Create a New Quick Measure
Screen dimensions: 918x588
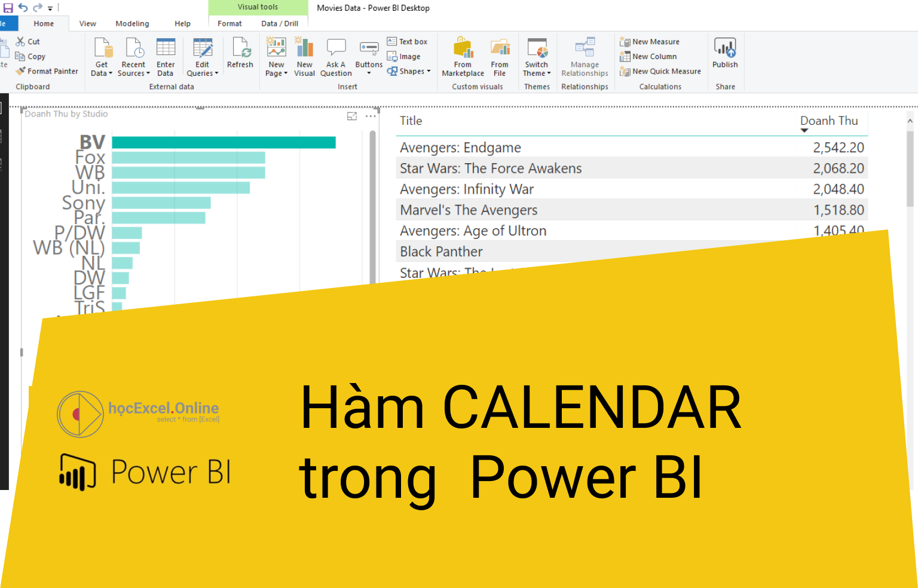[660, 71]
